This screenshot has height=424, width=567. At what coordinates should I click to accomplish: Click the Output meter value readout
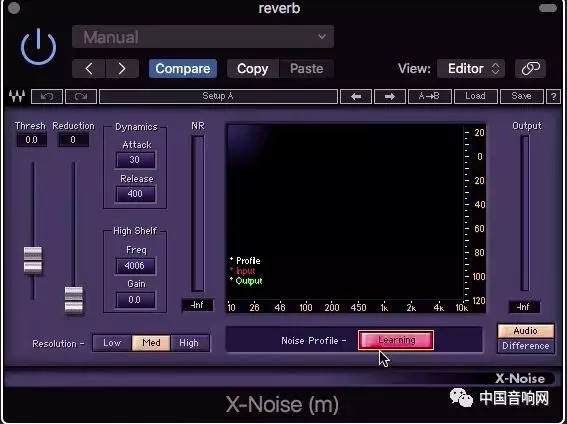pyautogui.click(x=524, y=307)
